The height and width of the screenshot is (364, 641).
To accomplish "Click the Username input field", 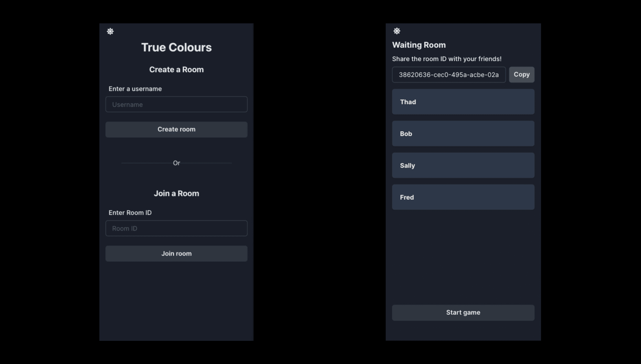I will pos(176,105).
